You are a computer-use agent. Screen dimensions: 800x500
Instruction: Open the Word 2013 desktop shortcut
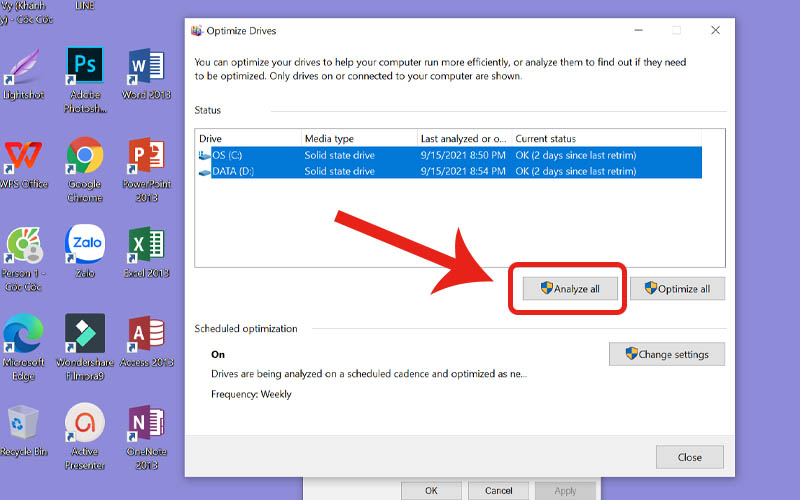(x=146, y=68)
